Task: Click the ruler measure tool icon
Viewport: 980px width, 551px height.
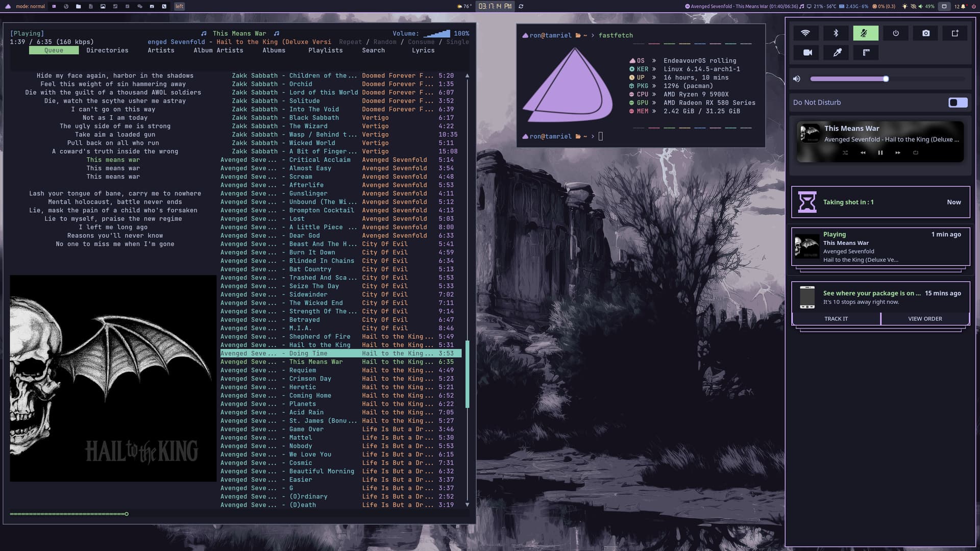Action: pyautogui.click(x=866, y=53)
